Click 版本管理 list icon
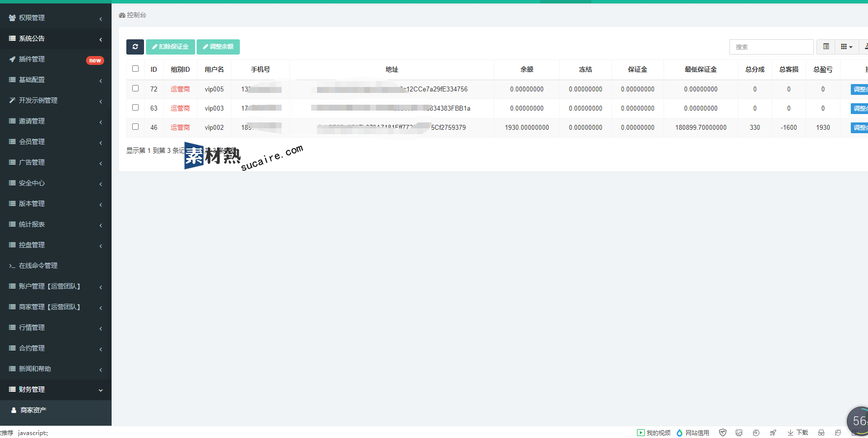This screenshot has height=438, width=868. [x=12, y=204]
